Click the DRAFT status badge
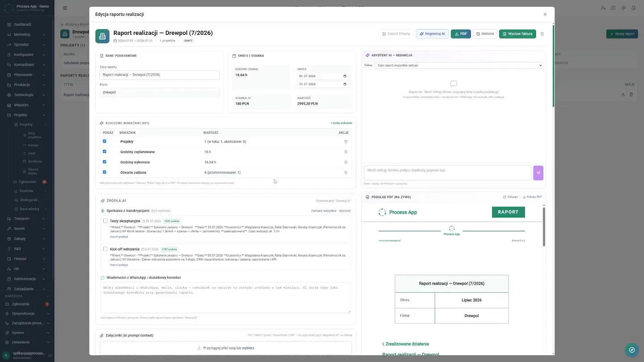This screenshot has width=644, height=362. point(188,41)
